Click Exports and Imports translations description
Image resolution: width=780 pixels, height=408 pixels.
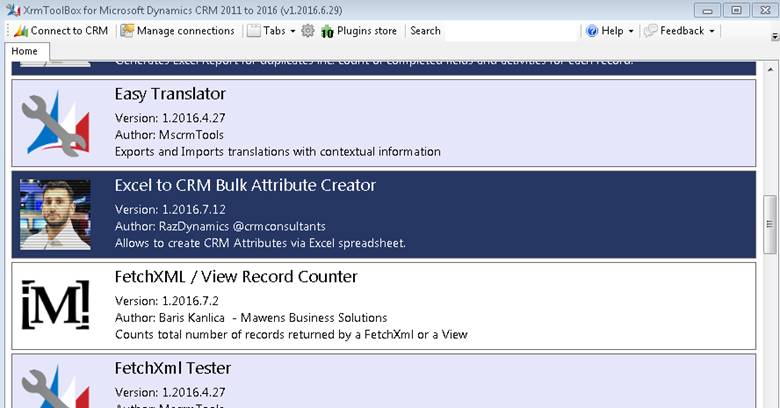pos(278,151)
